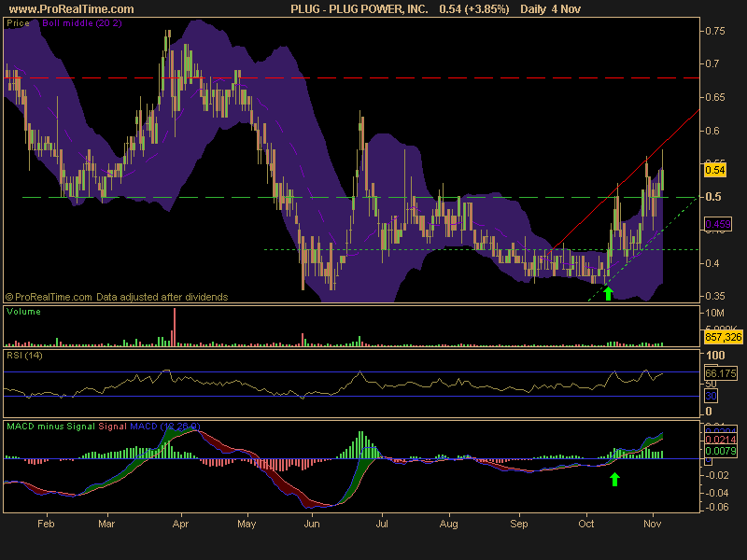Click the 0.4 price axis label

click(x=712, y=263)
